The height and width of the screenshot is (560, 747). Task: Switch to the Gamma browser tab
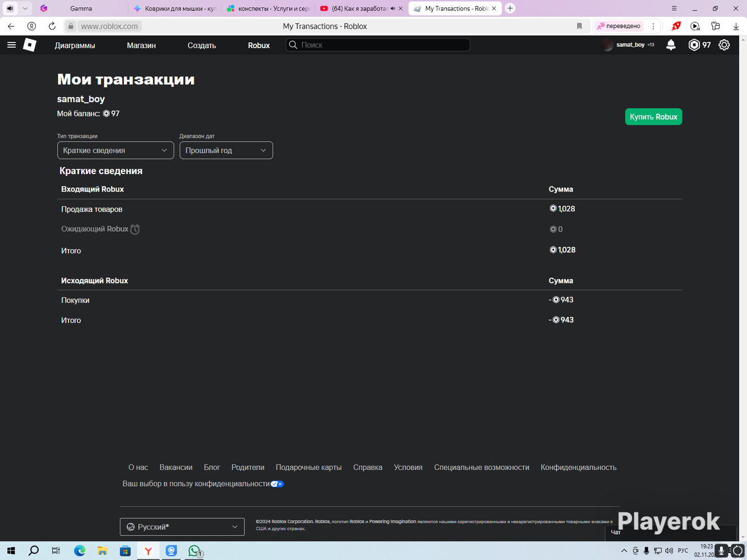point(81,8)
